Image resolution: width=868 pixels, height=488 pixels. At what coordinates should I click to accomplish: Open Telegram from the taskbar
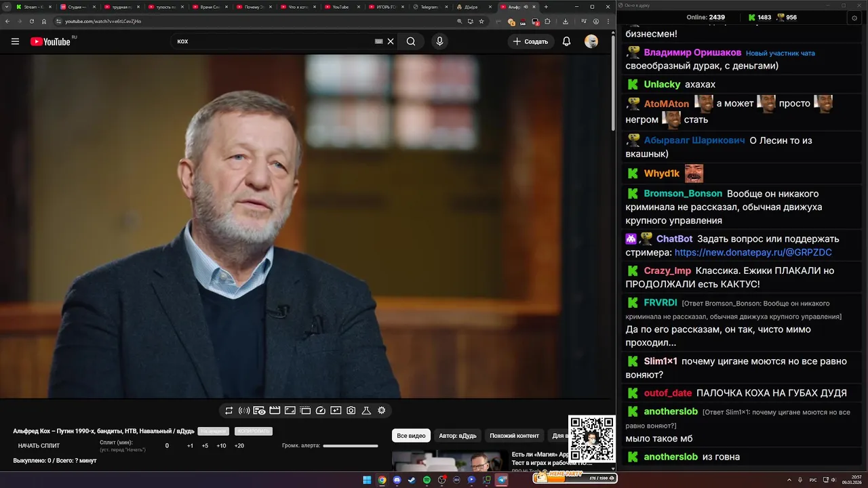(502, 480)
